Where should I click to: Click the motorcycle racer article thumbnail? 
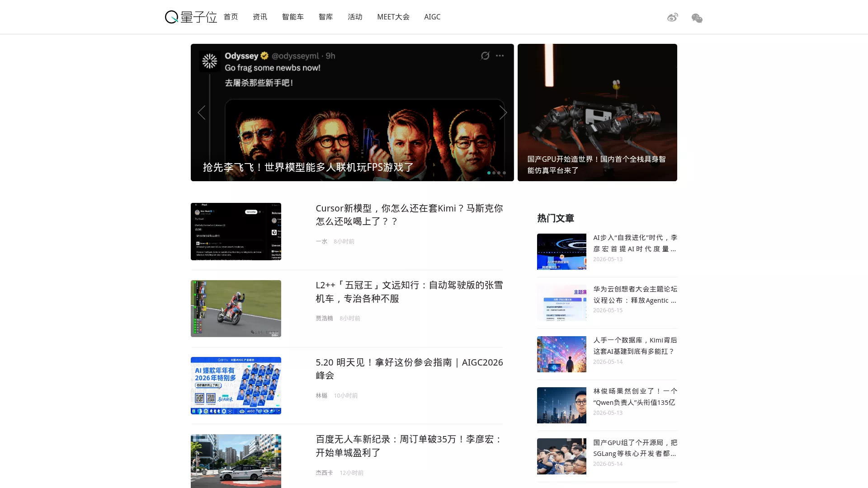(236, 309)
